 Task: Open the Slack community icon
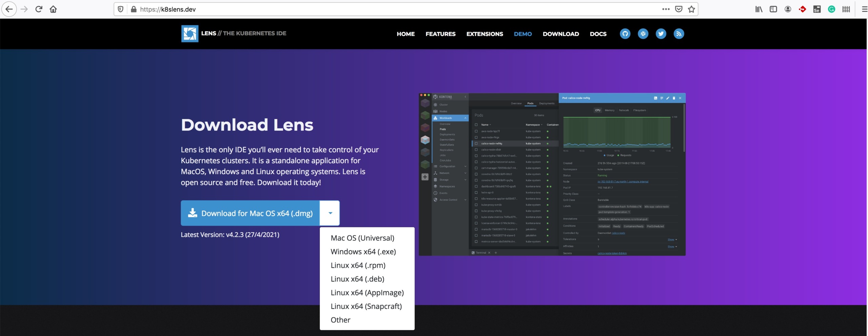click(x=643, y=34)
